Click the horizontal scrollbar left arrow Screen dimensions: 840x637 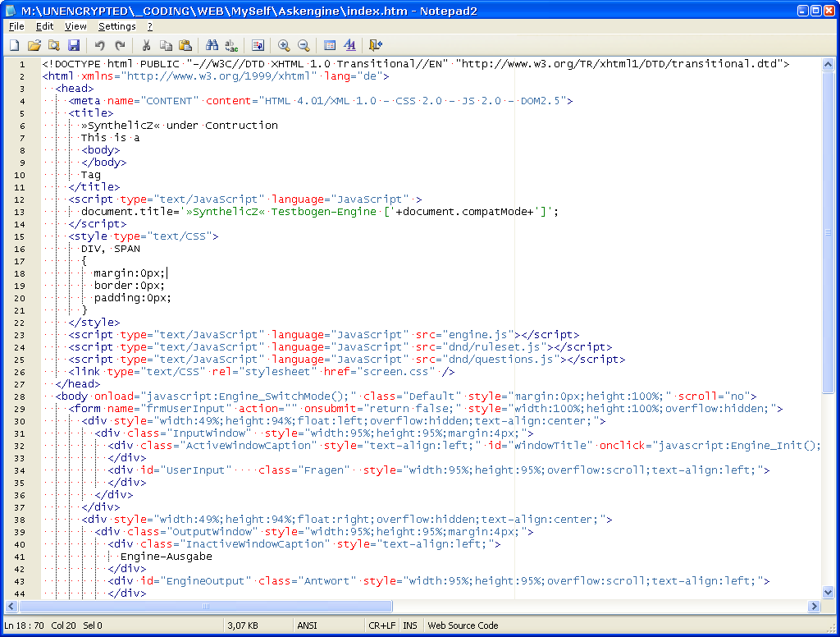tap(11, 607)
